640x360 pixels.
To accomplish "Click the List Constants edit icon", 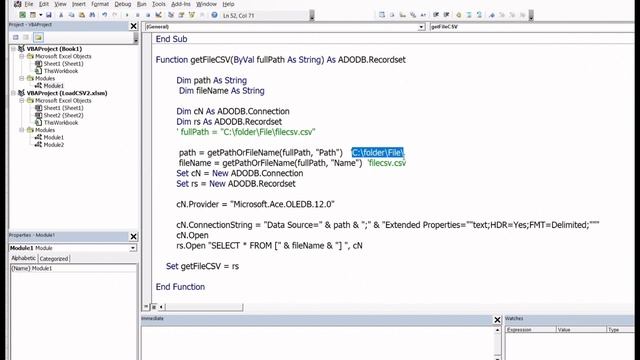I will 392,15.
